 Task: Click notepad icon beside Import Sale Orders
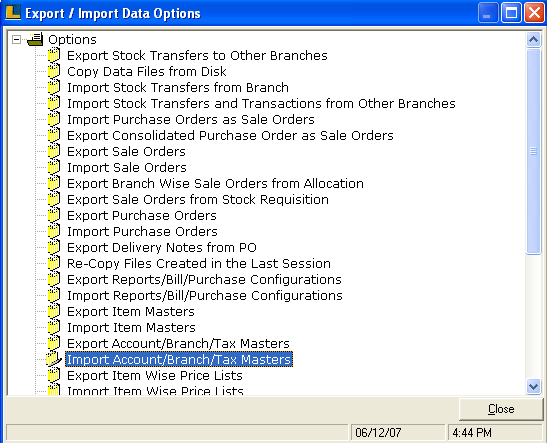54,167
